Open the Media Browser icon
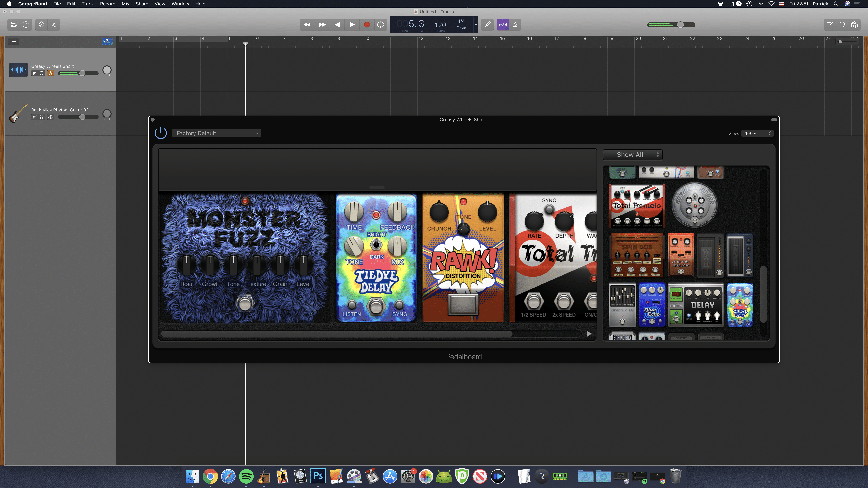Screen dimensions: 868x488 (854, 25)
